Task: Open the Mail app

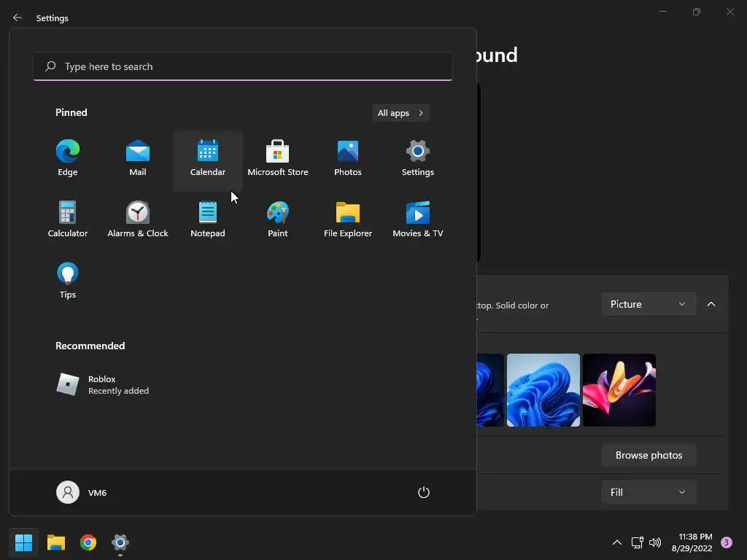Action: [x=138, y=158]
